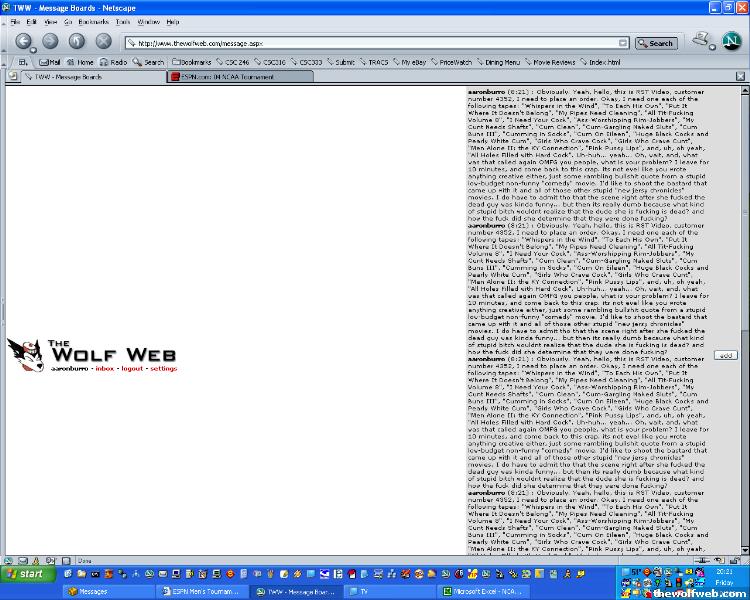Click the add button beside the messages
Viewport: 750px width, 600px height.
click(x=726, y=355)
